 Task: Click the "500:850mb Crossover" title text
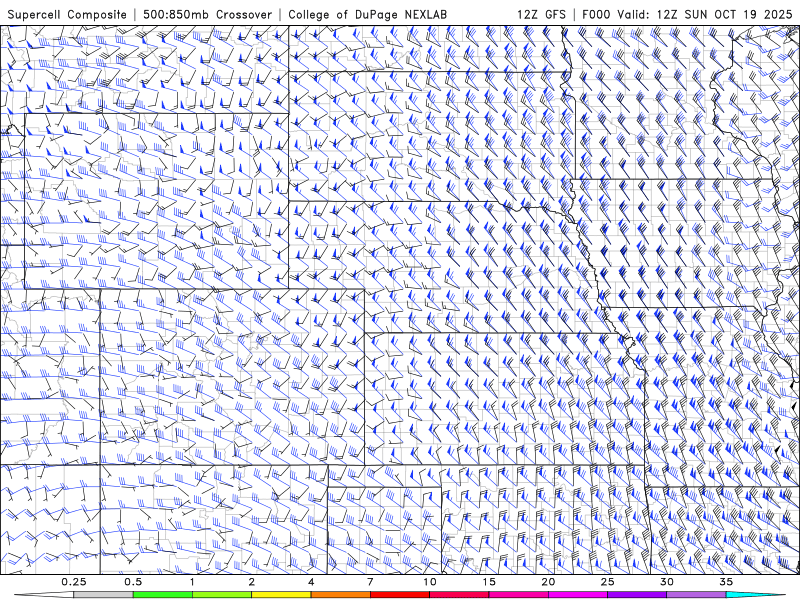click(x=208, y=14)
